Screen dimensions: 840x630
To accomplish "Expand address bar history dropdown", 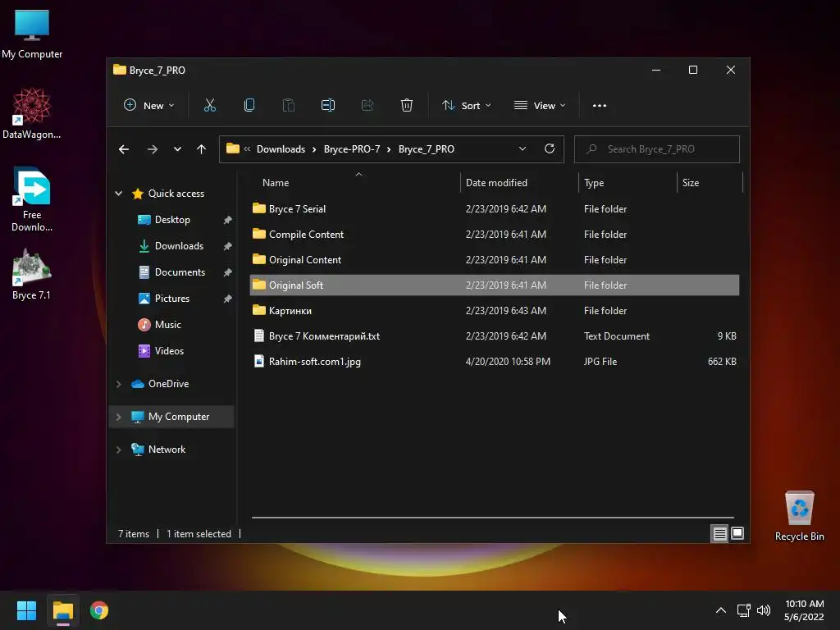I will (523, 149).
